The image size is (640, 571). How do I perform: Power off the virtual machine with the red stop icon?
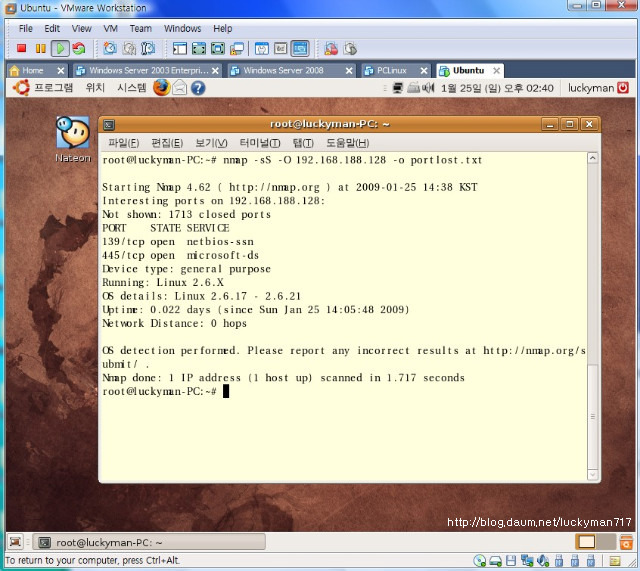pyautogui.click(x=22, y=49)
